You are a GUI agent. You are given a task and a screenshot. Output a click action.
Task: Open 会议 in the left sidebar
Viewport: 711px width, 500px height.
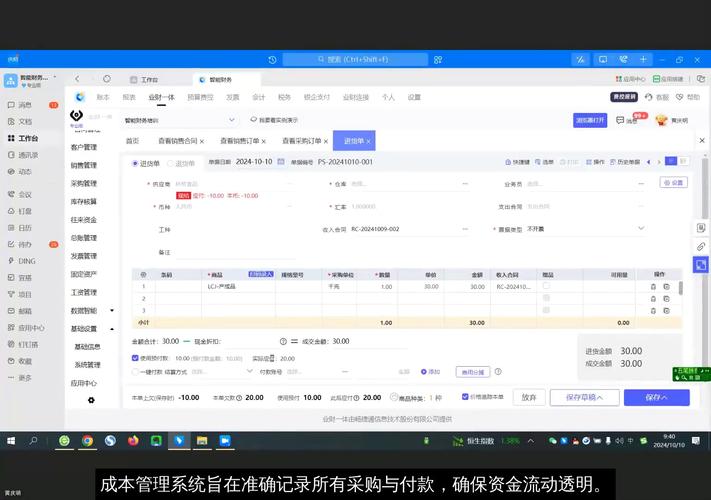[20, 194]
